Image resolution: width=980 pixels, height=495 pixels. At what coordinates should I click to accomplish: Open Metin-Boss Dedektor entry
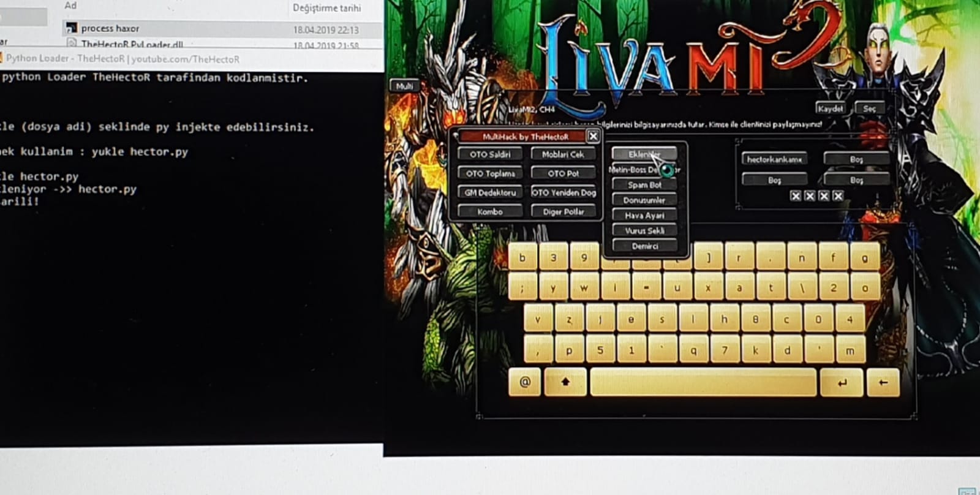coord(644,170)
